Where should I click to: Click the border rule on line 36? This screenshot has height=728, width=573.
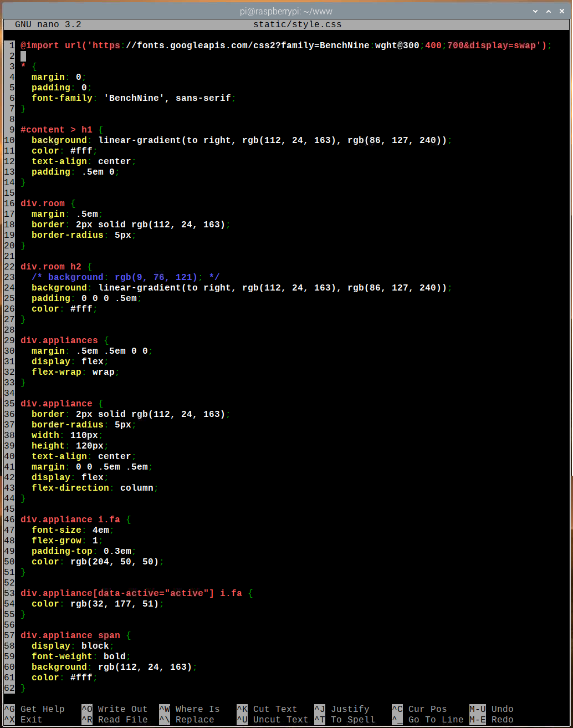[131, 414]
